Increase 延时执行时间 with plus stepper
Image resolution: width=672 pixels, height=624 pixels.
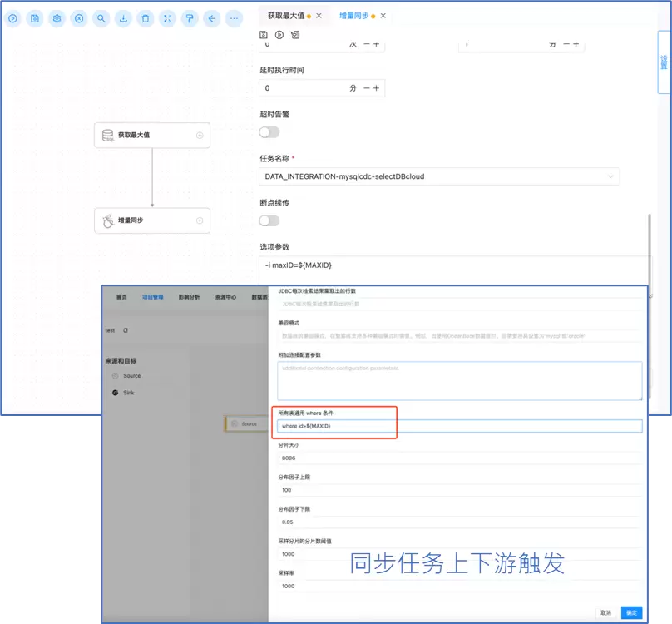tap(376, 88)
